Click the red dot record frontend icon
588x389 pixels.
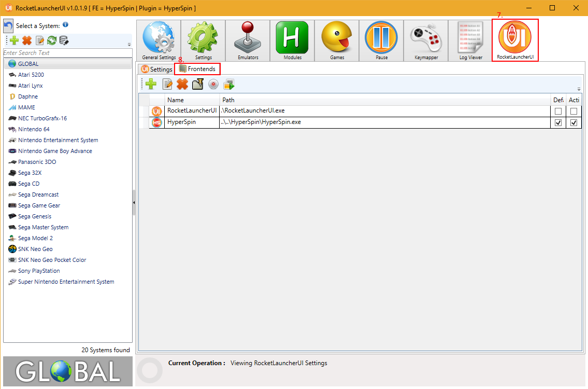(x=213, y=84)
